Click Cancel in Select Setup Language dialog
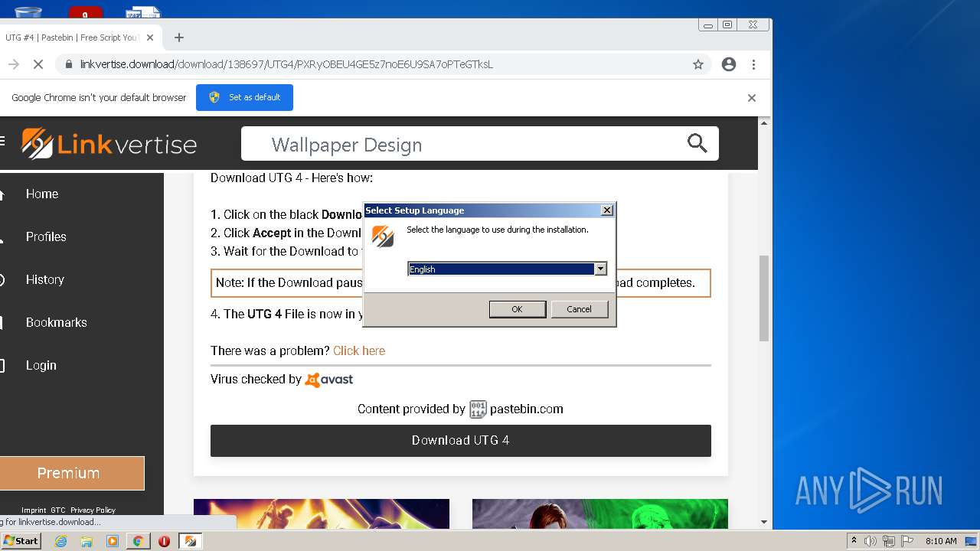This screenshot has width=980, height=551. [579, 309]
